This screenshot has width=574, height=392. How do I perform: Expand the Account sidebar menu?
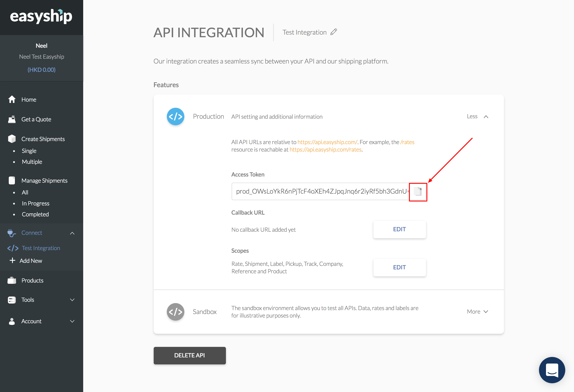point(72,321)
